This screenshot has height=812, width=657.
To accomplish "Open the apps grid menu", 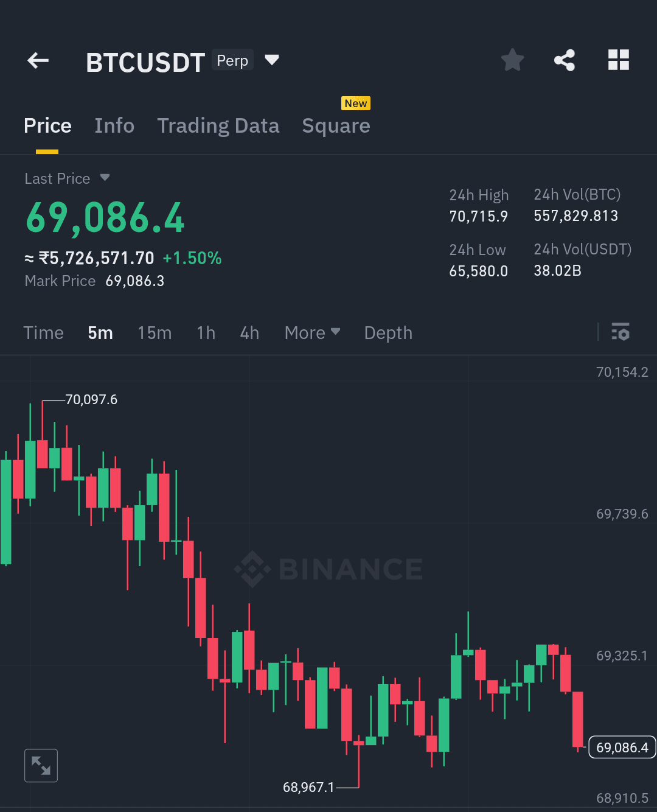I will point(619,60).
